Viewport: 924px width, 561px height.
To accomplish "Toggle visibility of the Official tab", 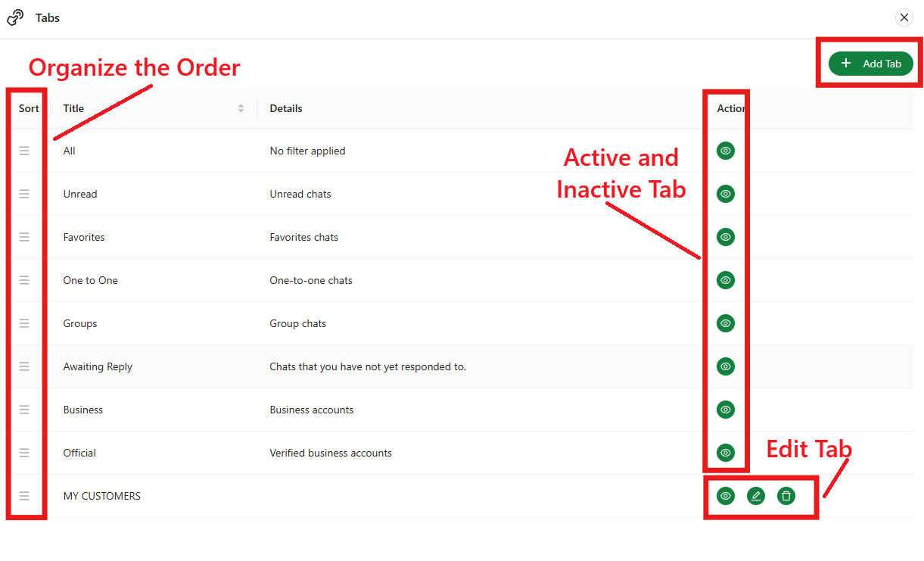I will pyautogui.click(x=726, y=453).
